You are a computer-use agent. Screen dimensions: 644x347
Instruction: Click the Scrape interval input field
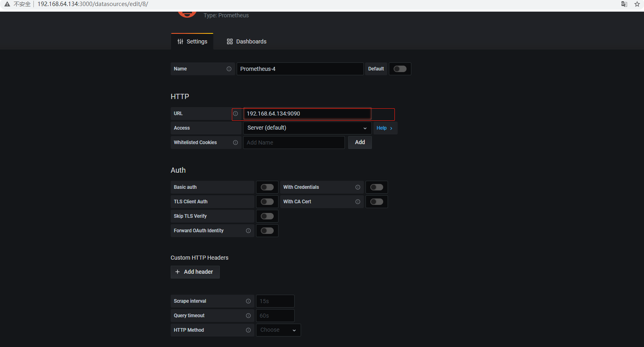click(x=275, y=301)
